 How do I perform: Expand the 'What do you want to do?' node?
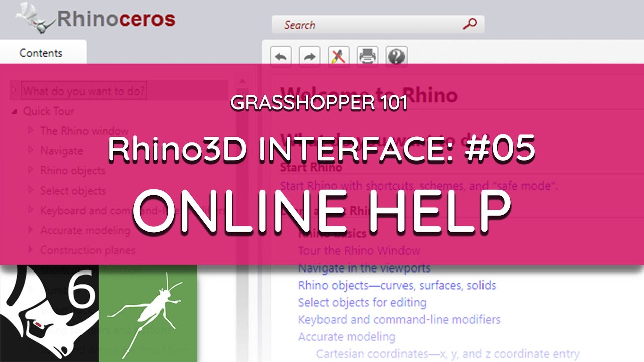pos(14,91)
